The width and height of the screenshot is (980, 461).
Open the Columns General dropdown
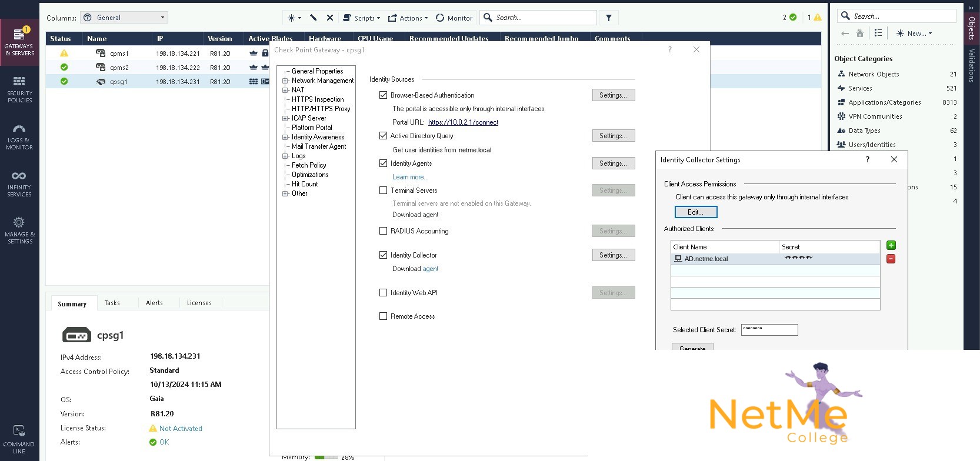124,18
